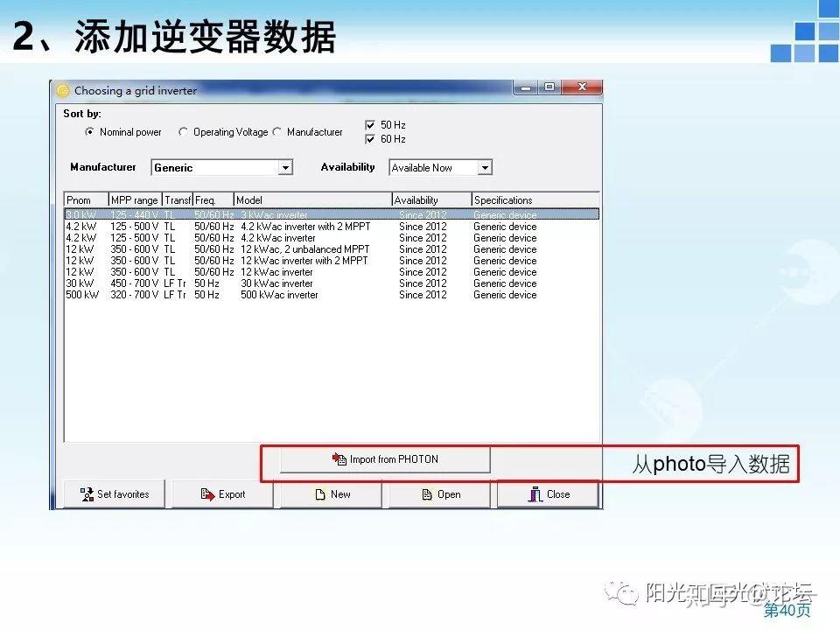Open the Availability dropdown showing Available Now
The image size is (840, 630).
point(487,167)
